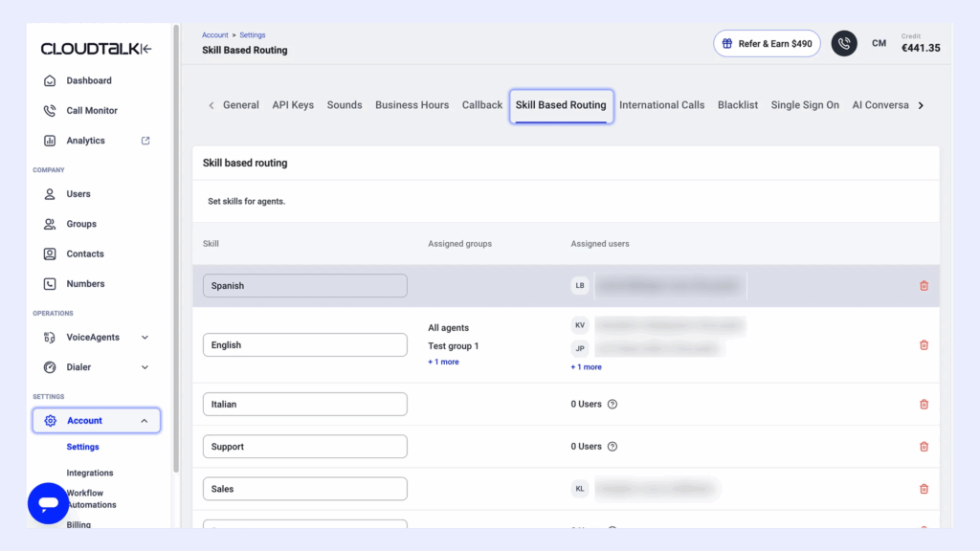Delete the Sales skill via trash icon
Image resolution: width=980 pixels, height=551 pixels.
(x=924, y=488)
